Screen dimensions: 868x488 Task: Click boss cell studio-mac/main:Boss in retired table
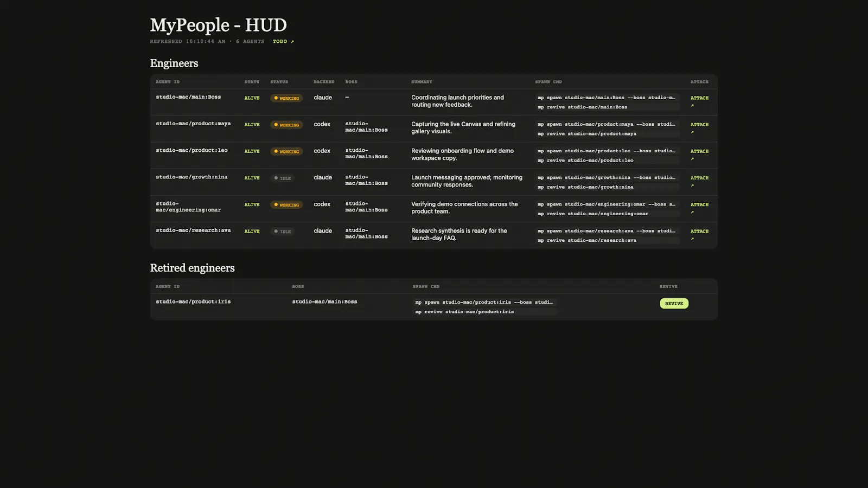[x=324, y=301]
